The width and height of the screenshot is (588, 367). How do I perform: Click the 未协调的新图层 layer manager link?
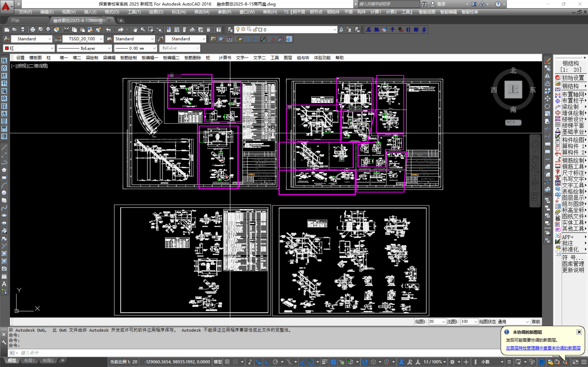click(x=543, y=348)
